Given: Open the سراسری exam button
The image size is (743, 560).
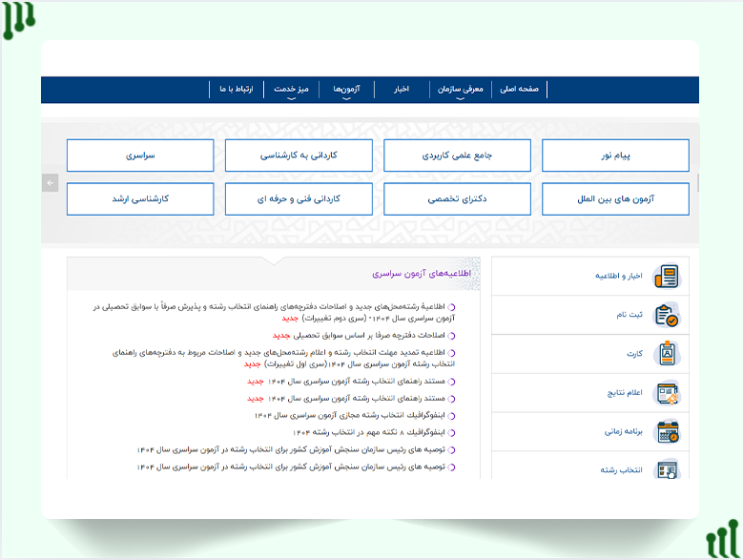Looking at the screenshot, I should 140,156.
